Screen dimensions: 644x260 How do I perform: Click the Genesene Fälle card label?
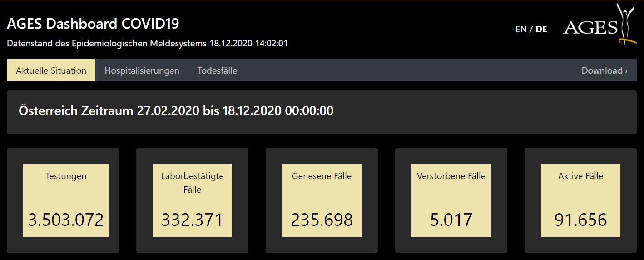(322, 176)
